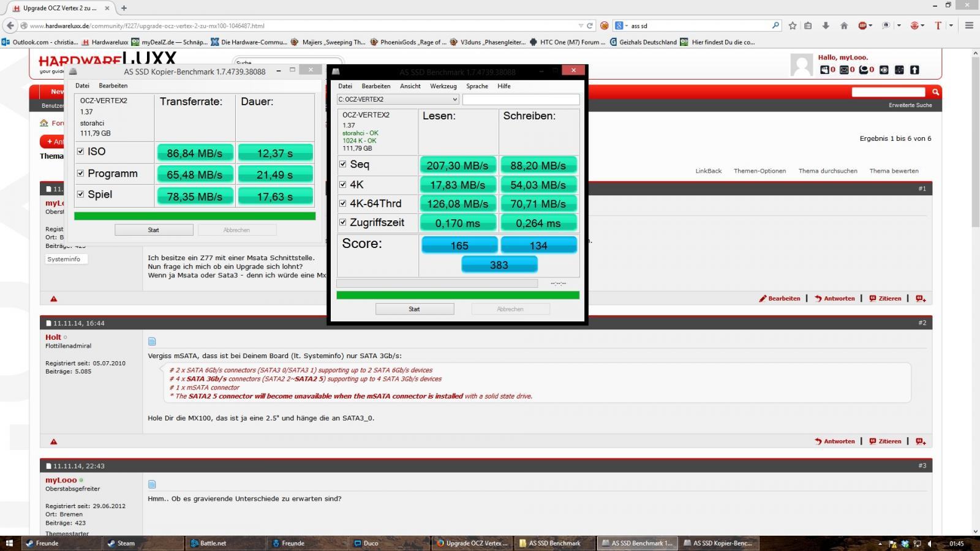Click multi-quote icon in post #2
This screenshot has width=980, height=551.
[921, 441]
